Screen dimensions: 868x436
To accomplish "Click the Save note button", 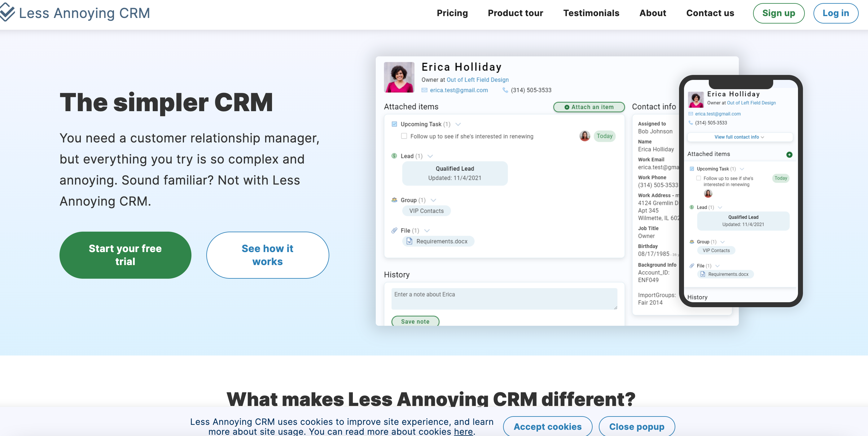I will pos(415,321).
